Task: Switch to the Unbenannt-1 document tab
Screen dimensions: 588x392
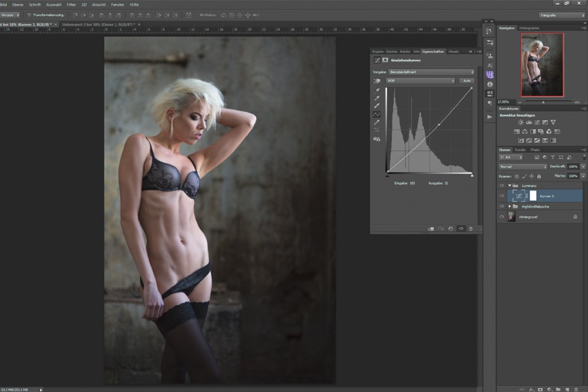Action: (99, 24)
